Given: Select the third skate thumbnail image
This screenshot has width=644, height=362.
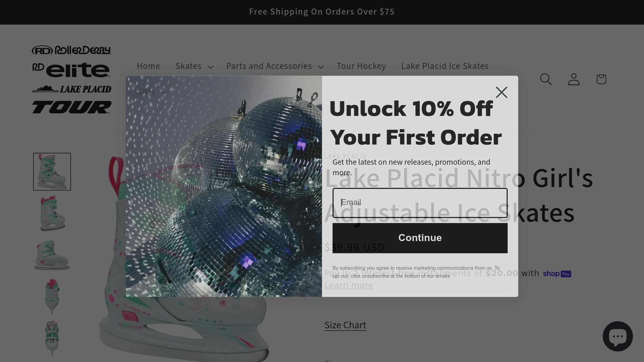Looking at the screenshot, I should coord(52,255).
